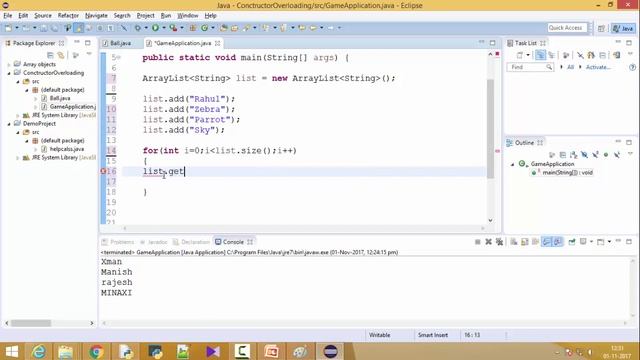Collapse all in Package Explorer toolbar
The height and width of the screenshot is (360, 640).
pos(50,55)
